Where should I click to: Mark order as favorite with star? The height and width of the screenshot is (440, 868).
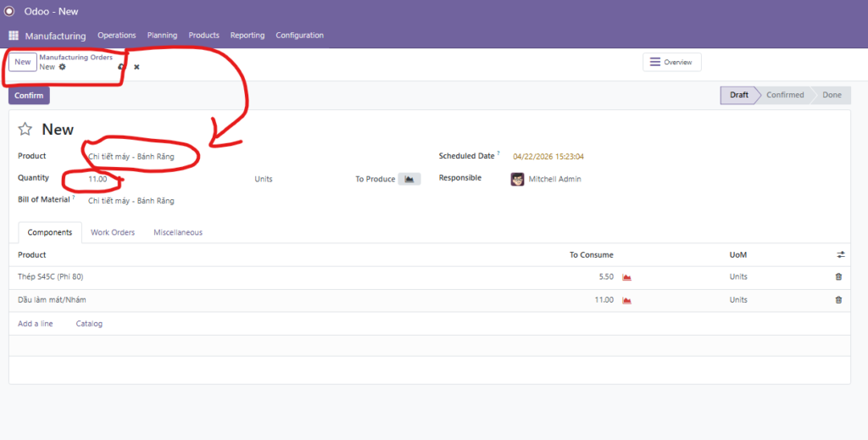(25, 129)
